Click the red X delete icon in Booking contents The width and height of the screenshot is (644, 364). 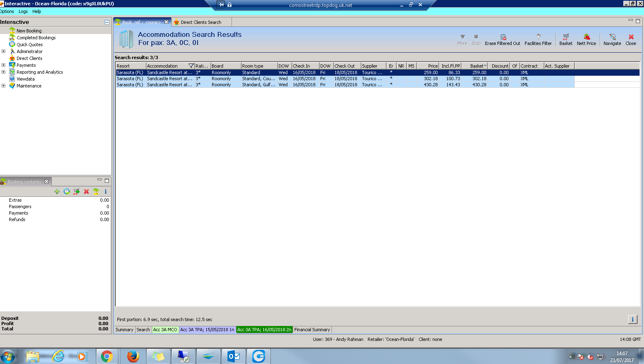[x=86, y=192]
